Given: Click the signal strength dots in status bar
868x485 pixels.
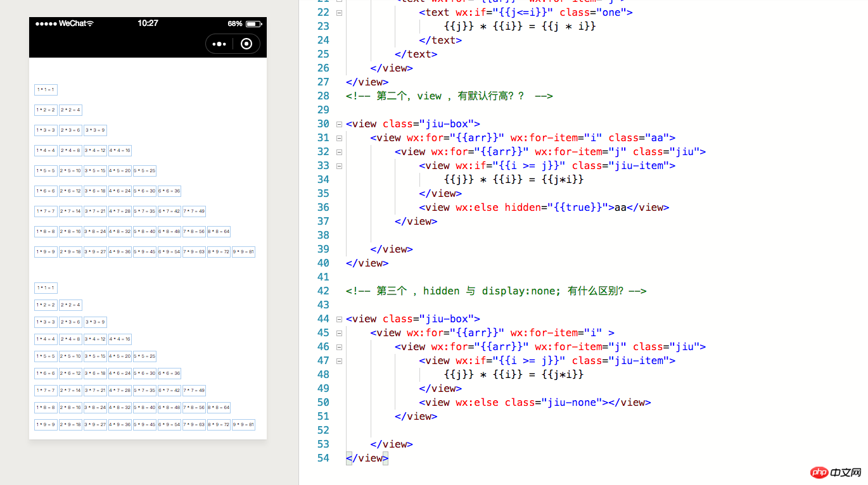Looking at the screenshot, I should 46,23.
